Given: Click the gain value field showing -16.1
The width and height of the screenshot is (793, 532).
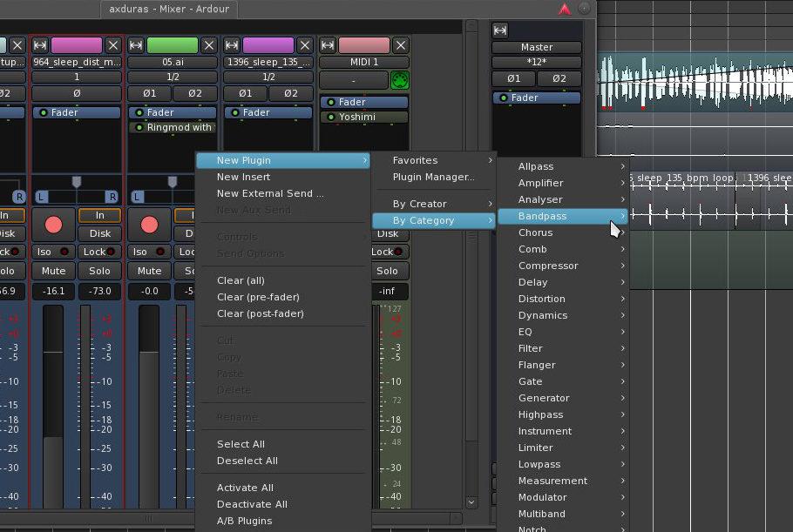Looking at the screenshot, I should [x=53, y=292].
